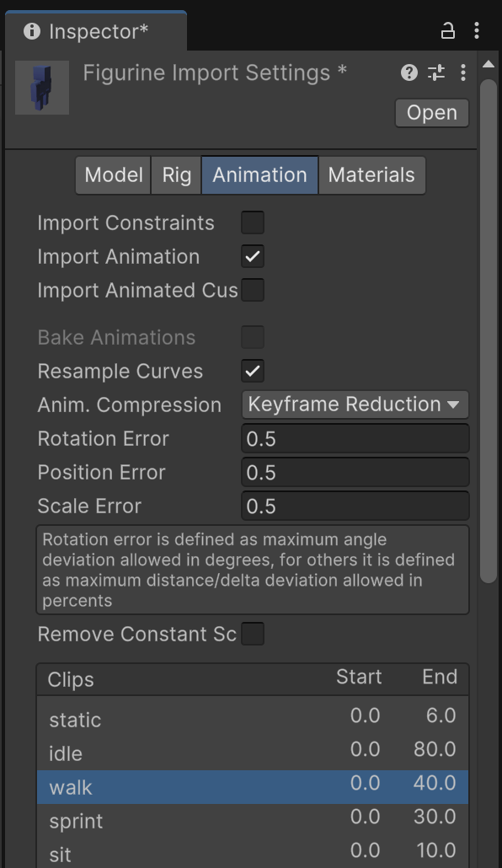The image size is (502, 868).
Task: Select the sprint clip in list
Action: point(253,821)
